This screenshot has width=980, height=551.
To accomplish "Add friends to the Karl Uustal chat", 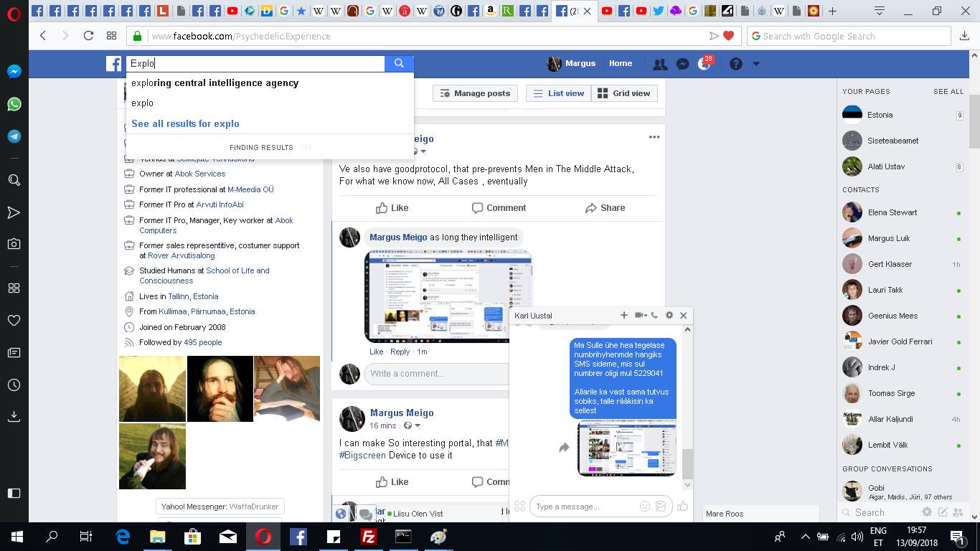I will pyautogui.click(x=623, y=315).
